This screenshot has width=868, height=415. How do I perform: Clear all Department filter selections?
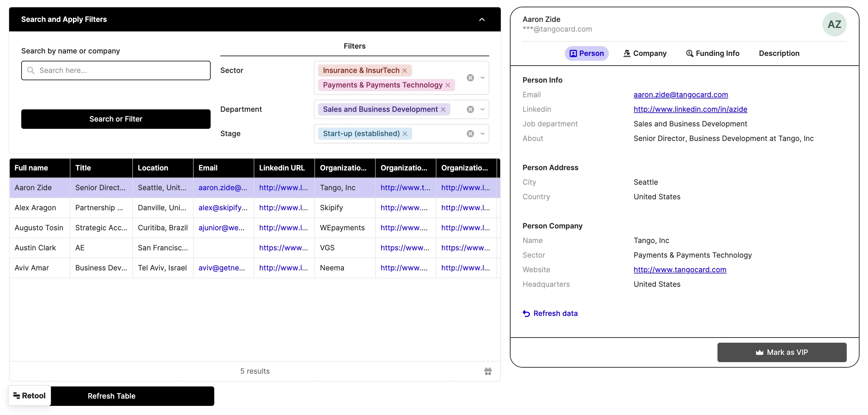pos(470,110)
